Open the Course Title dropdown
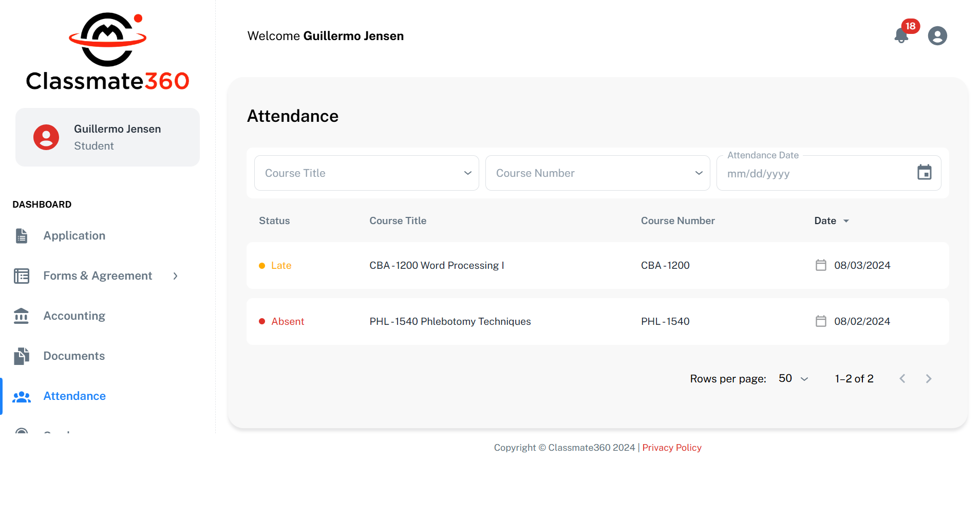 click(366, 173)
